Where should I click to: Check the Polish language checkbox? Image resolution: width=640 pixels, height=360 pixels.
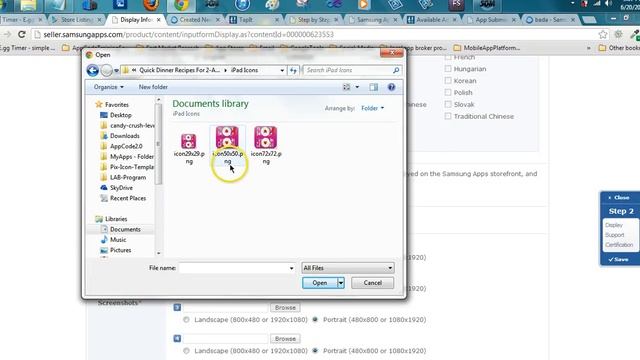click(x=448, y=93)
